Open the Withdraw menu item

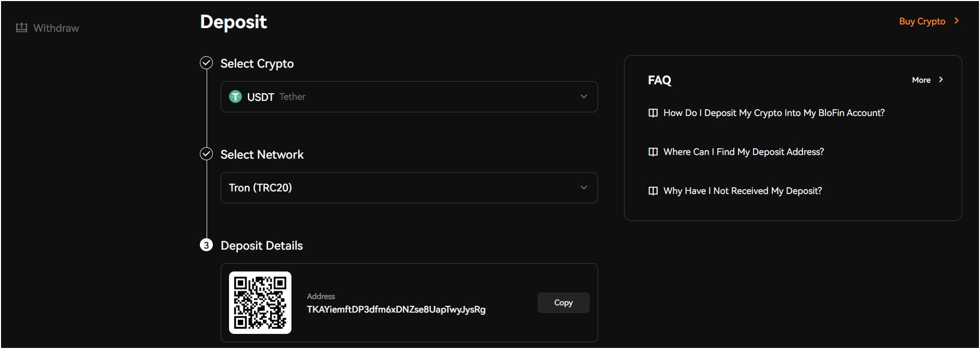pos(56,28)
